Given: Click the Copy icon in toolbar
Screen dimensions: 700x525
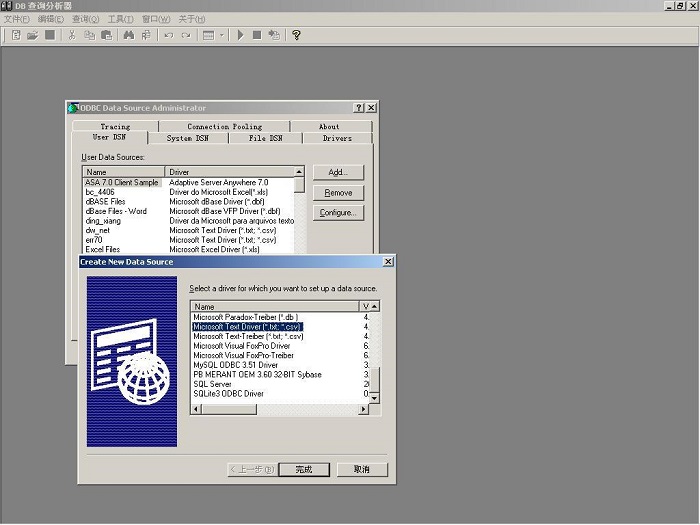Looking at the screenshot, I should 89,35.
